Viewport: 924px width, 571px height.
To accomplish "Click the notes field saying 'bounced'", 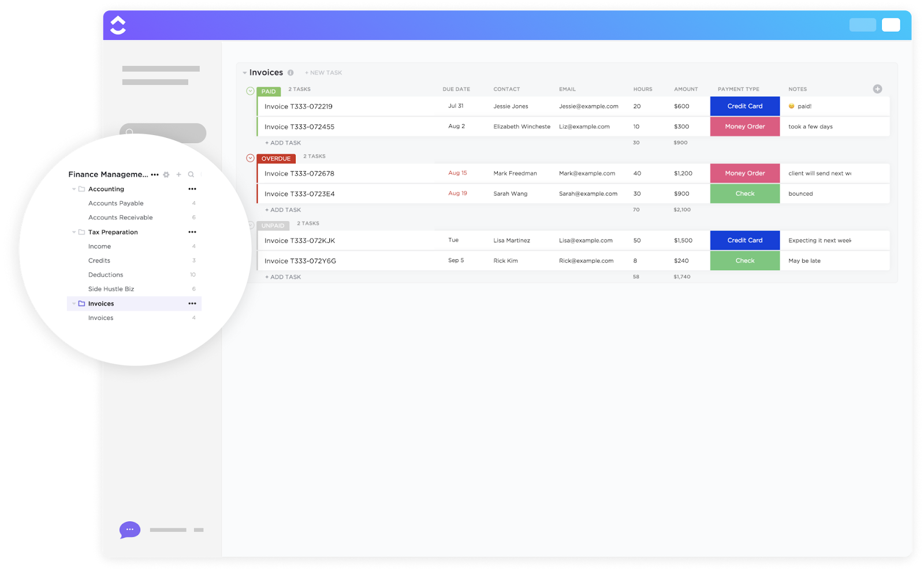I will 800,193.
